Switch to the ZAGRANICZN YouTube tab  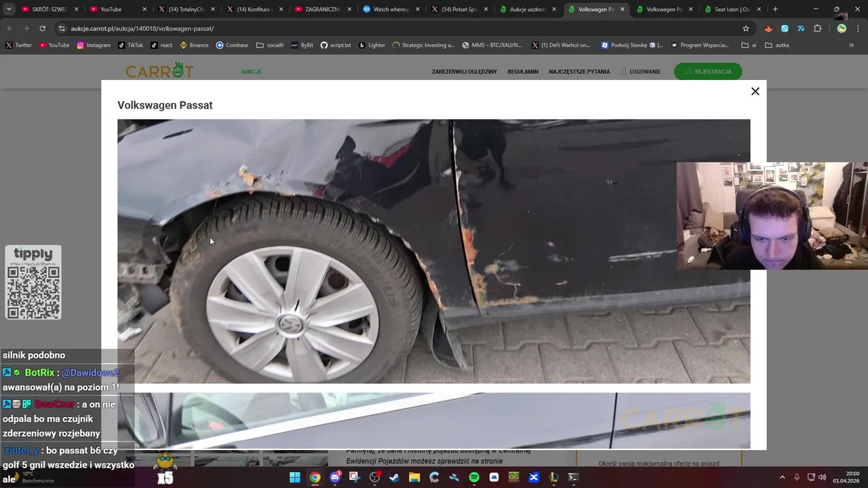pos(323,9)
